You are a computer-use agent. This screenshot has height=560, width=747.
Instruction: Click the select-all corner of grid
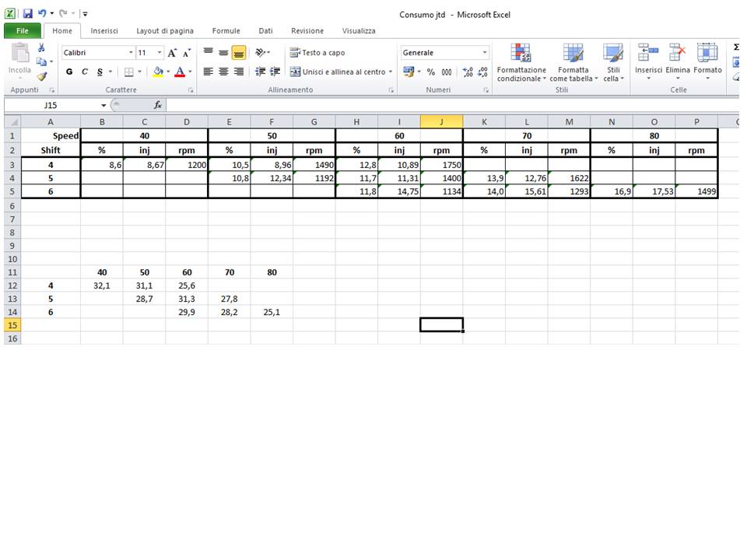click(13, 122)
